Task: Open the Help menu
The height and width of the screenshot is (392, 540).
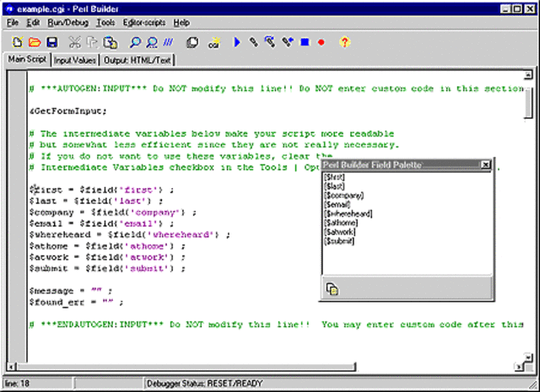Action: point(181,23)
